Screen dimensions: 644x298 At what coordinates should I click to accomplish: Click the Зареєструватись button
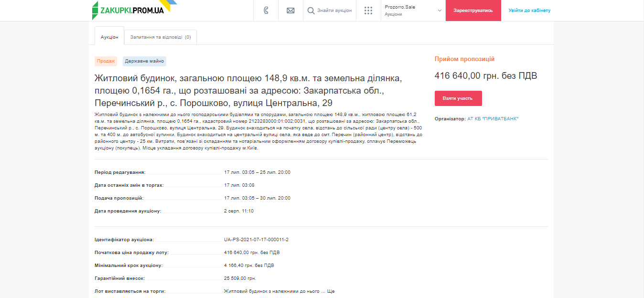[473, 11]
